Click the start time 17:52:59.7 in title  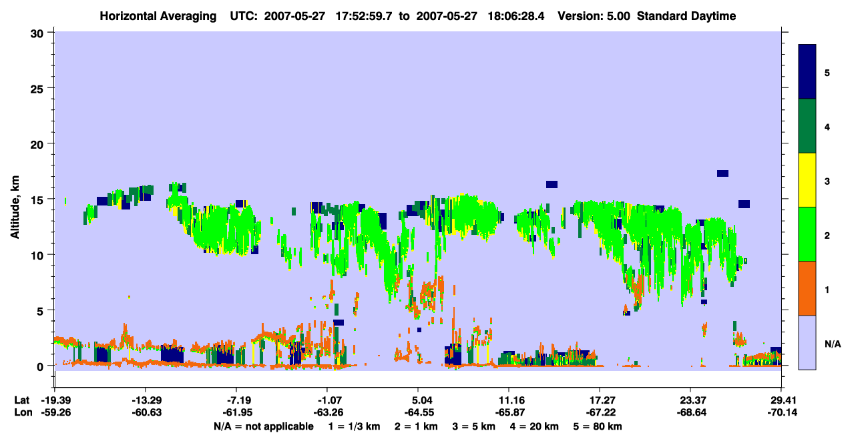point(365,16)
